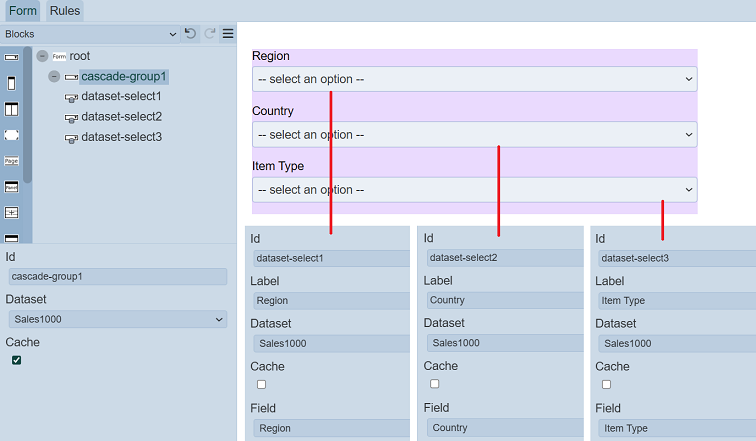
Task: Select the horizontal block icon at palette top
Action: (x=12, y=57)
